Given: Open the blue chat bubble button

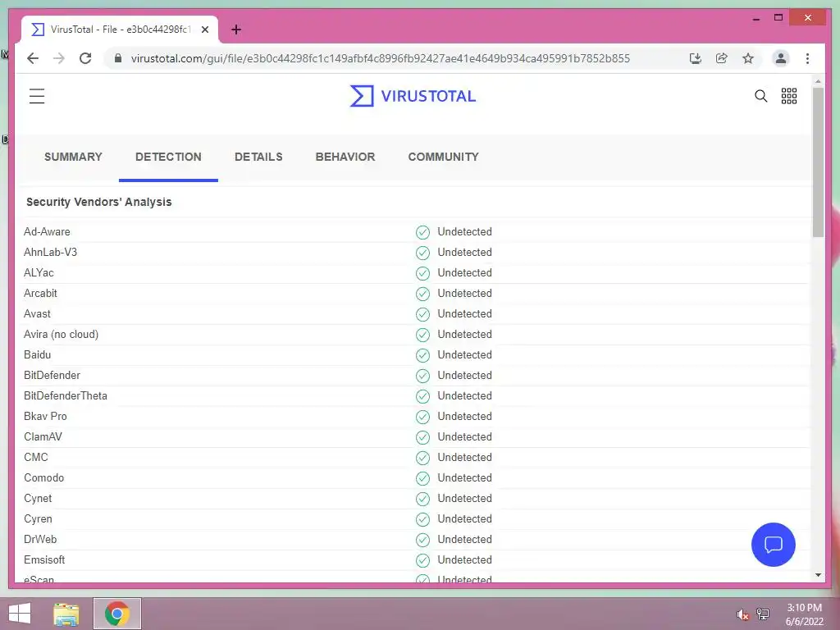Looking at the screenshot, I should 773,545.
